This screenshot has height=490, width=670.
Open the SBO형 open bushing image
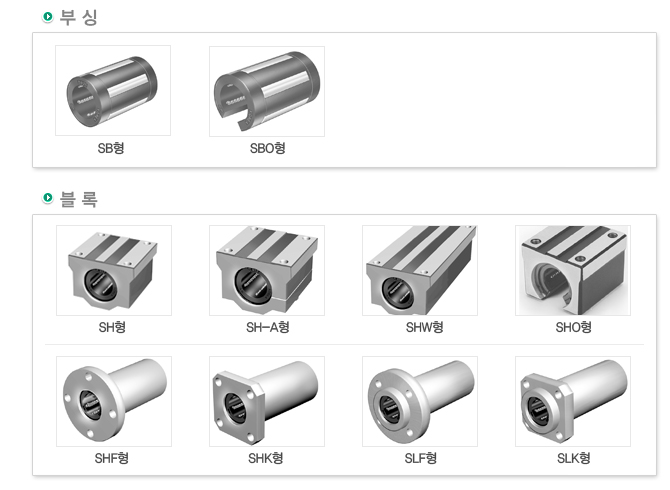267,91
